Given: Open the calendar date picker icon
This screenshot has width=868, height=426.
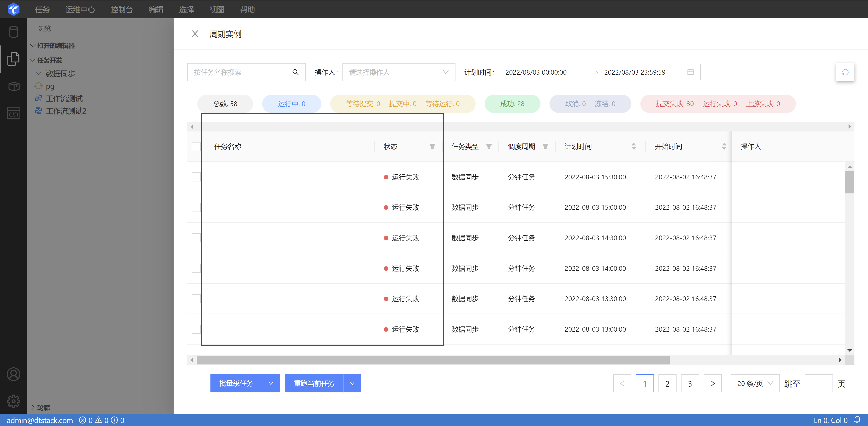Looking at the screenshot, I should tap(690, 72).
